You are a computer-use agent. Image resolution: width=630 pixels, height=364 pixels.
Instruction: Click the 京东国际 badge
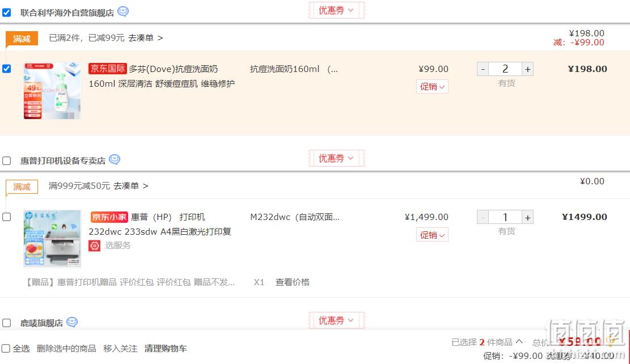[108, 69]
